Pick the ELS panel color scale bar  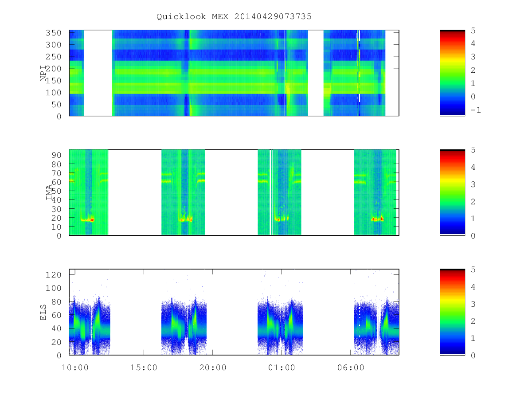click(452, 312)
